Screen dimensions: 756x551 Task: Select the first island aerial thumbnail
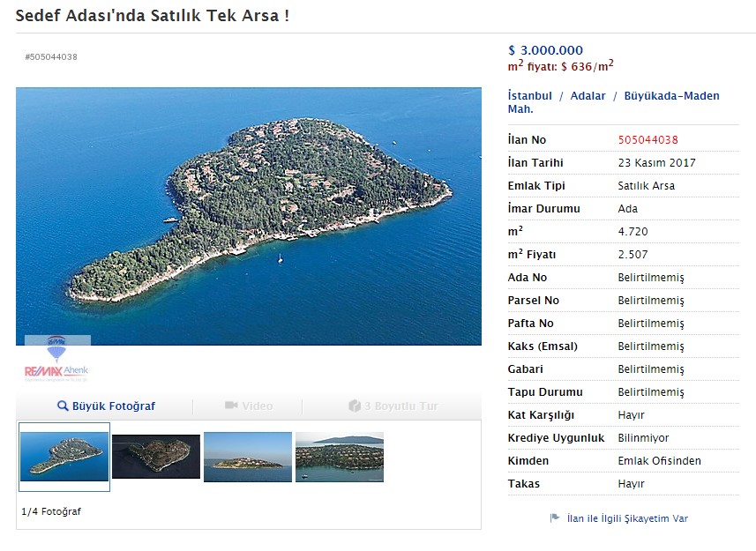pos(64,456)
